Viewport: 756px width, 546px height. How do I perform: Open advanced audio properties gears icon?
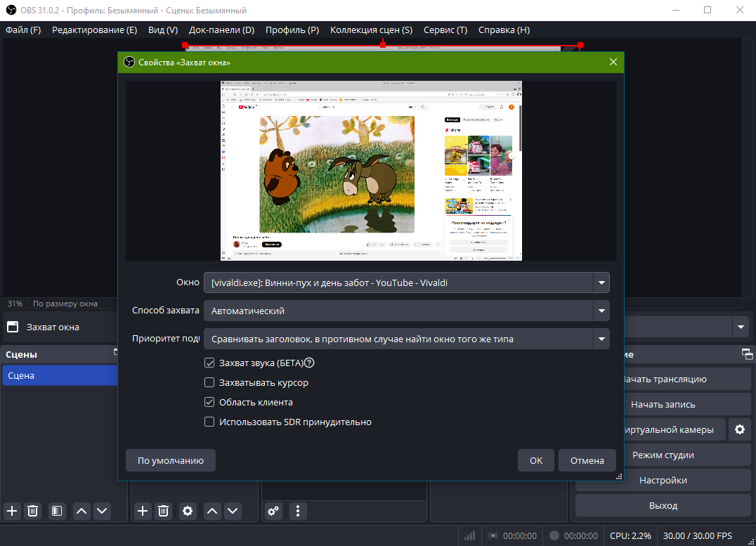(x=273, y=511)
